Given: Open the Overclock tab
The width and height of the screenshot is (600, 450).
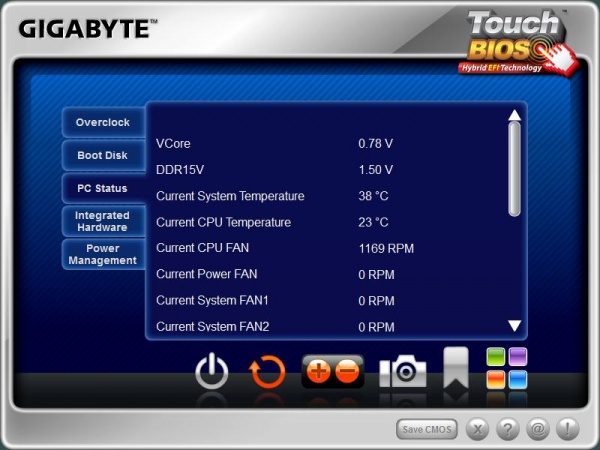Looking at the screenshot, I should click(x=103, y=122).
